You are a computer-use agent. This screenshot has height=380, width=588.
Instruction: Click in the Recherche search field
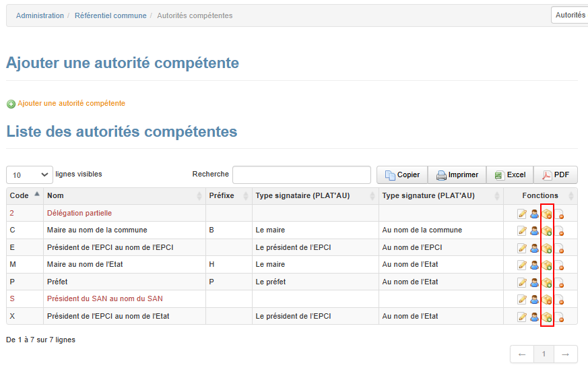click(301, 175)
